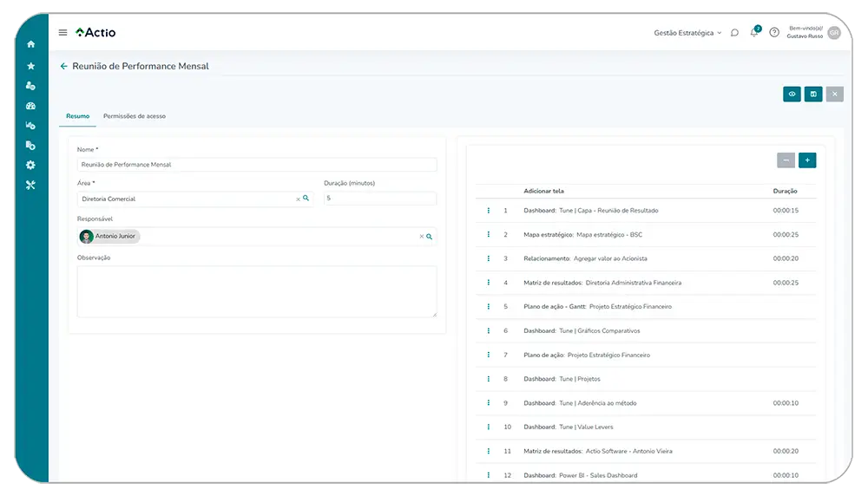The height and width of the screenshot is (496, 868).
Task: Open the notifications bell
Action: click(754, 33)
